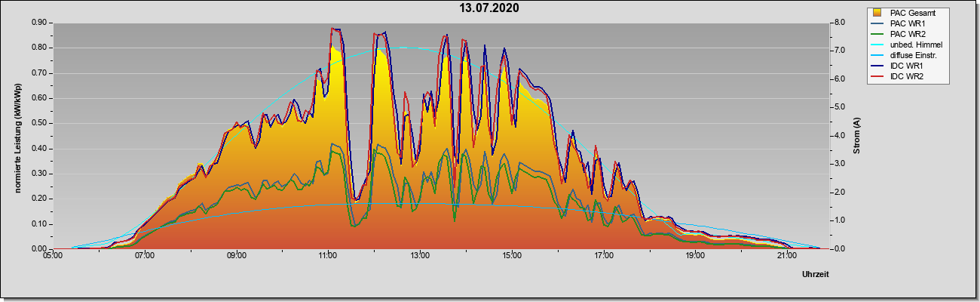Viewport: 980px width, 302px height.
Task: Click the 05:00 time axis label
Action: (x=53, y=256)
